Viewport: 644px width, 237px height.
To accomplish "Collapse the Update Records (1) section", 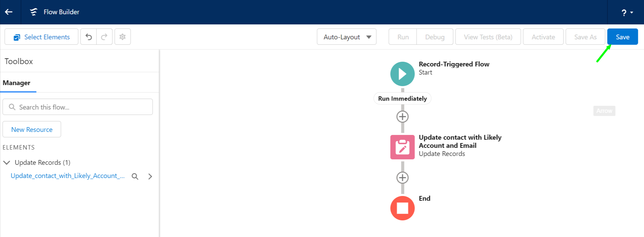I will tap(6, 162).
